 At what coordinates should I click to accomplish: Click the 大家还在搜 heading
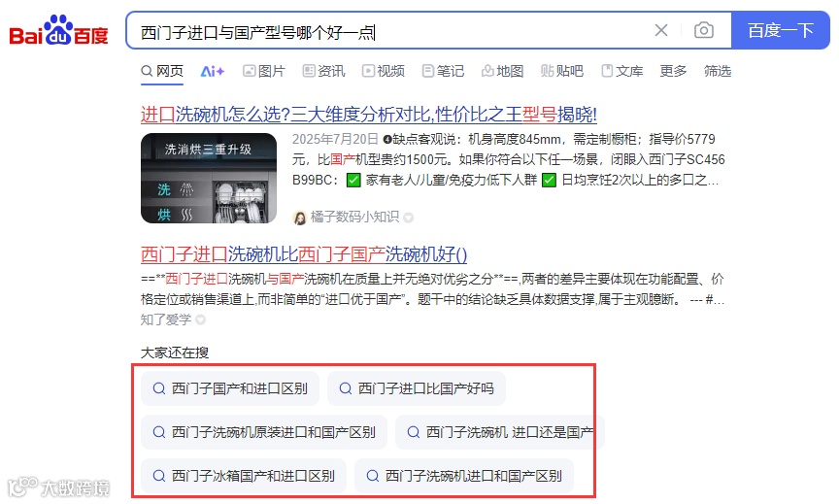click(175, 353)
